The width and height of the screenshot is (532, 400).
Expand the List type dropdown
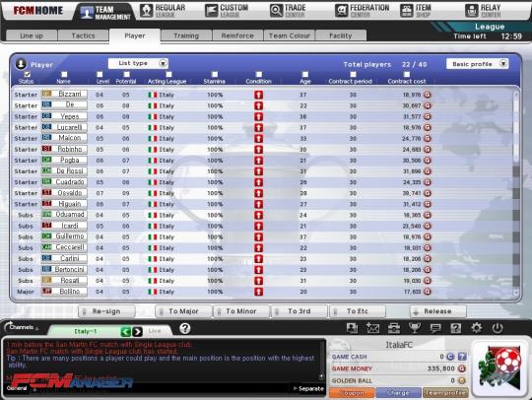[138, 63]
